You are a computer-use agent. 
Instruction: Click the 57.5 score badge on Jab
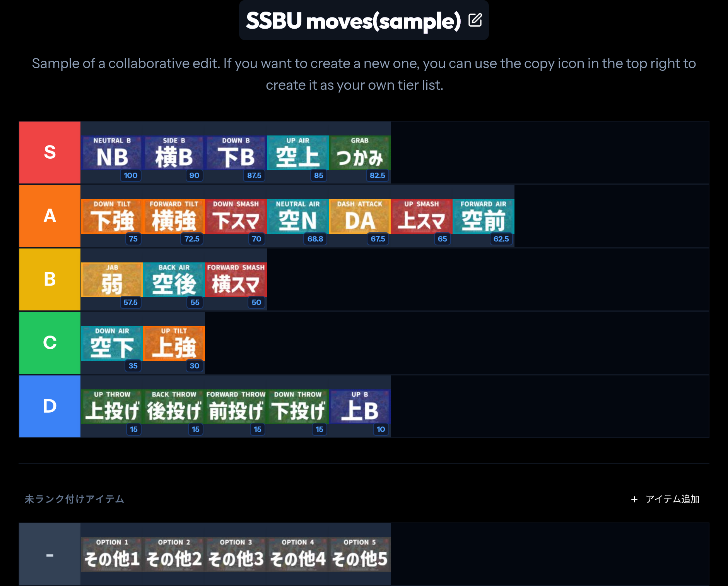click(x=131, y=302)
